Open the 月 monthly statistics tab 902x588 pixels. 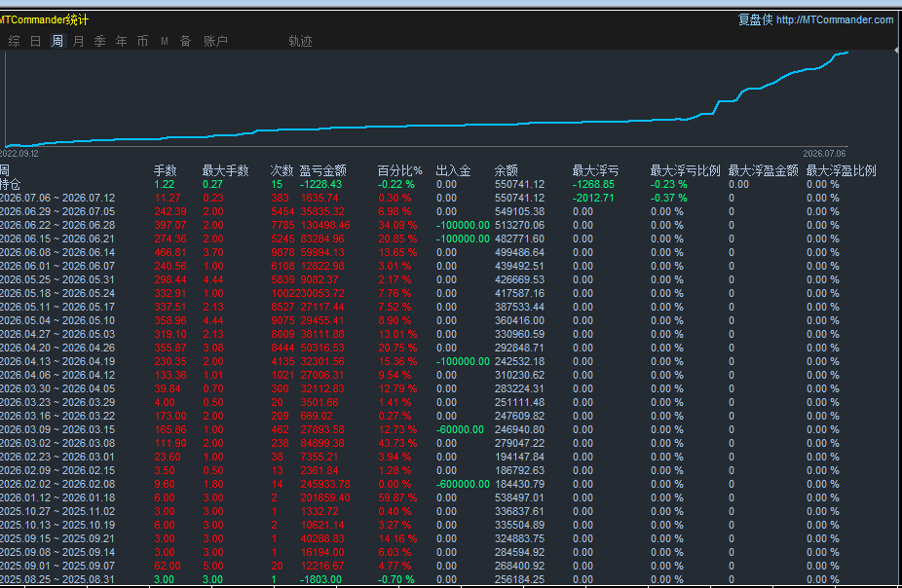[x=78, y=41]
